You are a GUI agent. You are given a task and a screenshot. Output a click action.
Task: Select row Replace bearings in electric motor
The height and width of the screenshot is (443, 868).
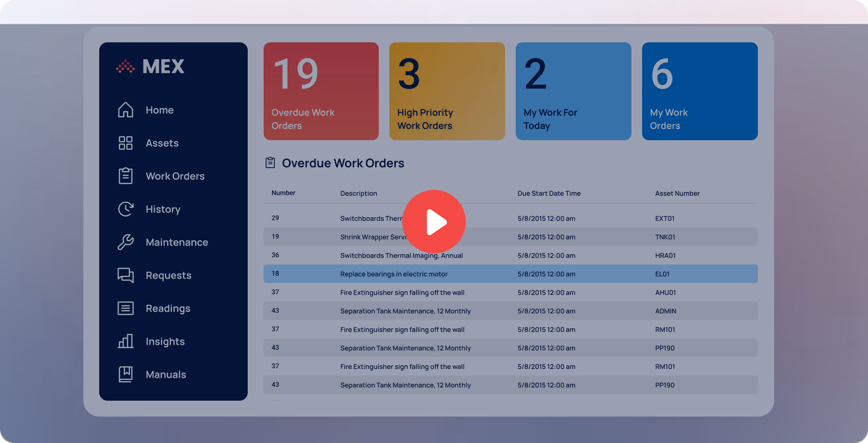(394, 274)
